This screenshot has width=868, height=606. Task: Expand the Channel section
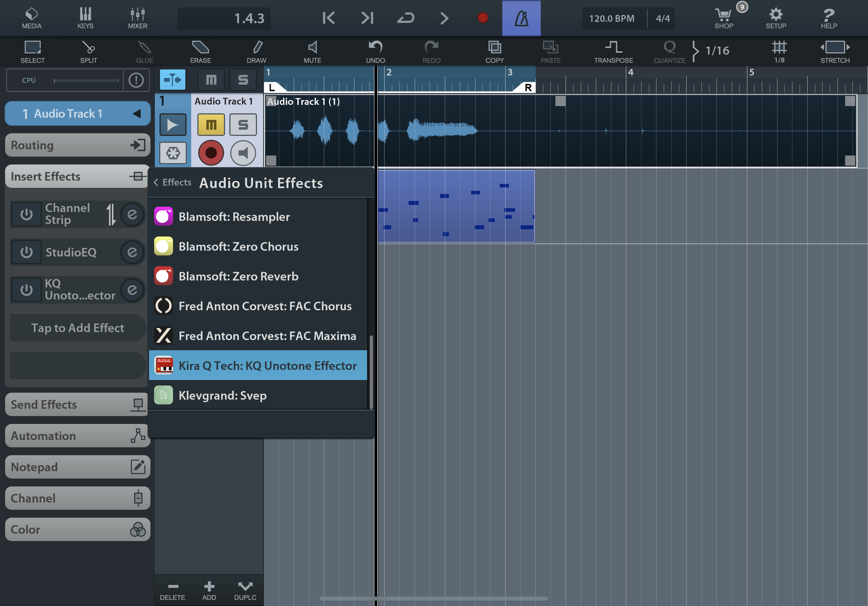[77, 499]
